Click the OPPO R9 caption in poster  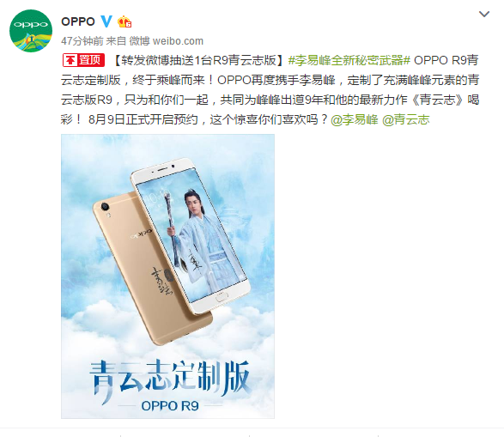click(x=170, y=406)
